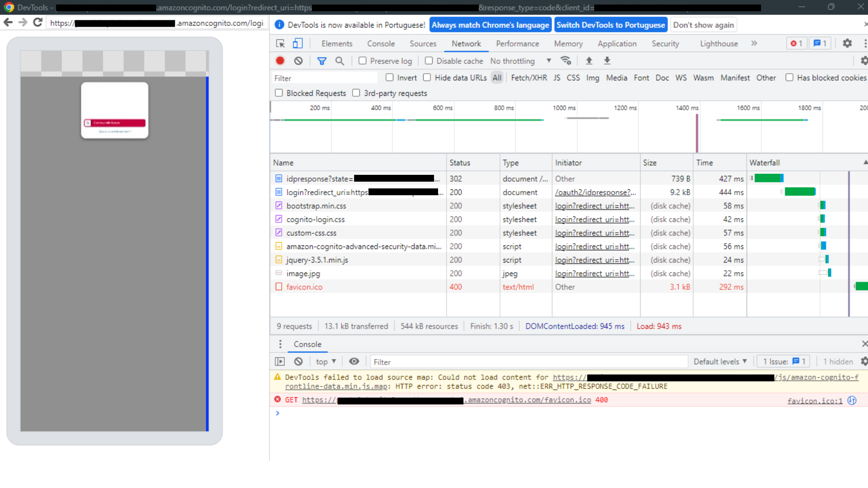Select the inspect element cursor tool

(280, 43)
